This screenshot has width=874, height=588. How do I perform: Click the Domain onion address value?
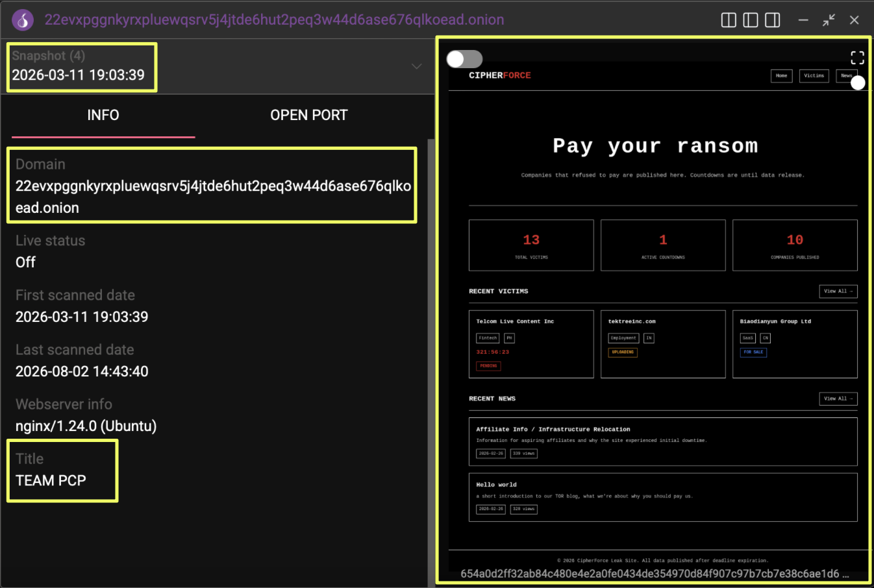tap(213, 197)
